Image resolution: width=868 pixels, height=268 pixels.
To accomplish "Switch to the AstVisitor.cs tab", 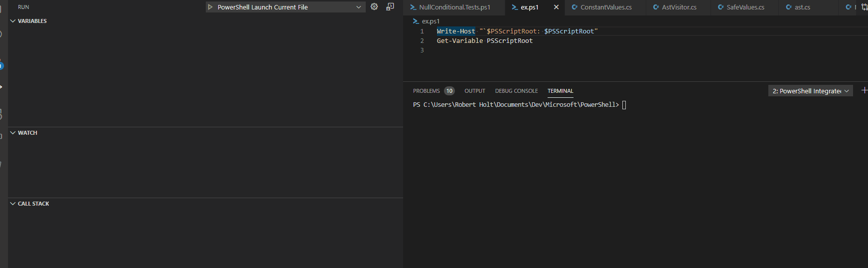I will click(679, 7).
